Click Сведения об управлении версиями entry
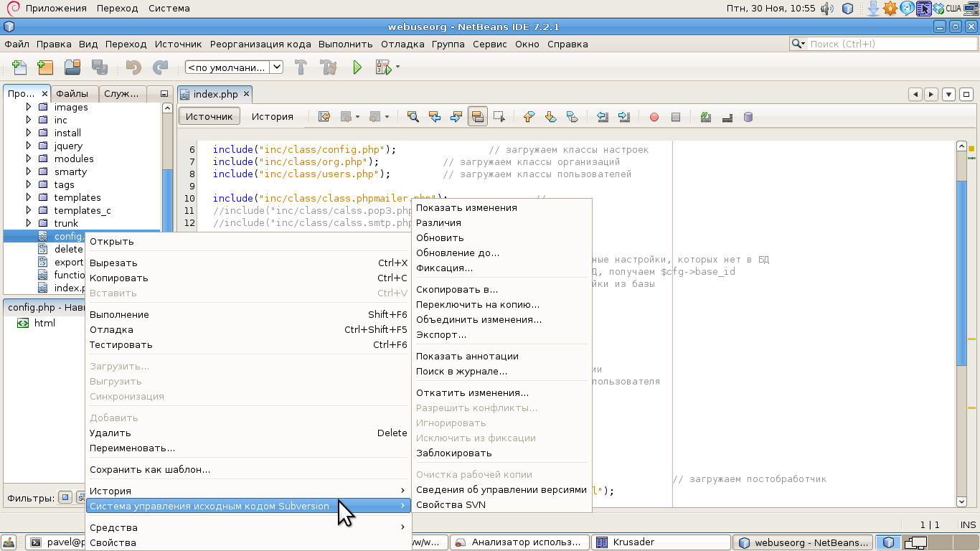 pos(502,489)
